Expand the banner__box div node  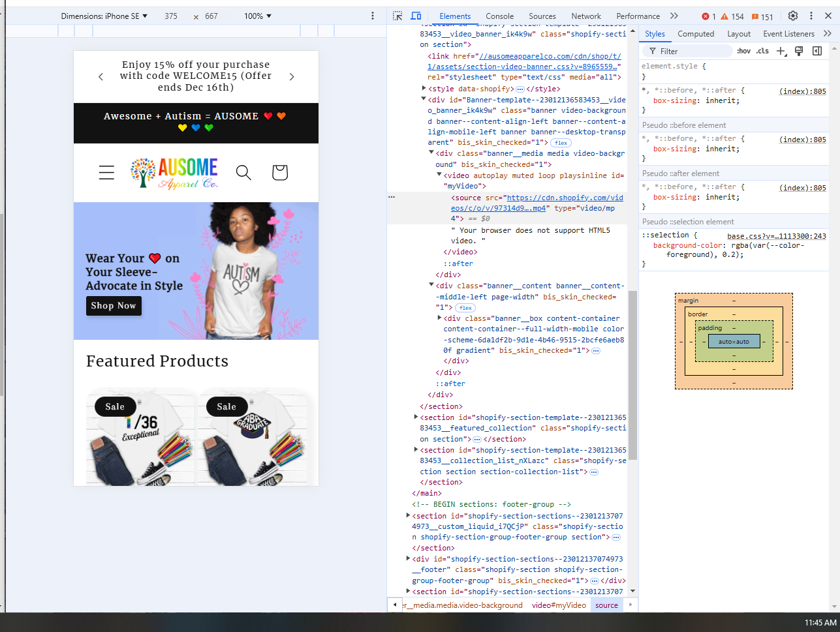tap(439, 318)
